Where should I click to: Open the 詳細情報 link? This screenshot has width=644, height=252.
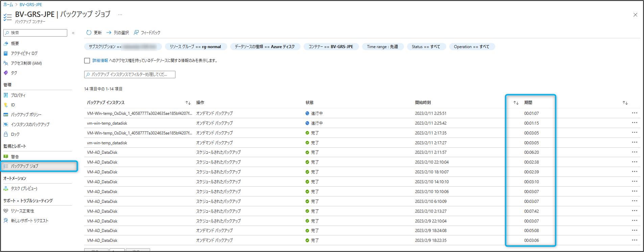(x=100, y=61)
